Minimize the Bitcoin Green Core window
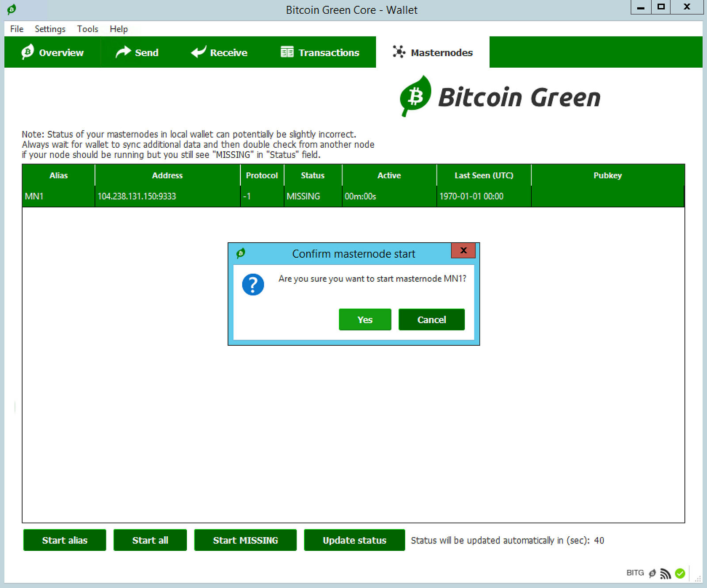The width and height of the screenshot is (707, 588). point(641,7)
